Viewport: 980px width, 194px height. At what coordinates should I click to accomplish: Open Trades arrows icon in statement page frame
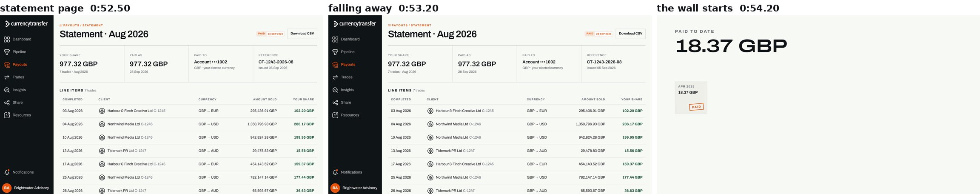pos(7,77)
